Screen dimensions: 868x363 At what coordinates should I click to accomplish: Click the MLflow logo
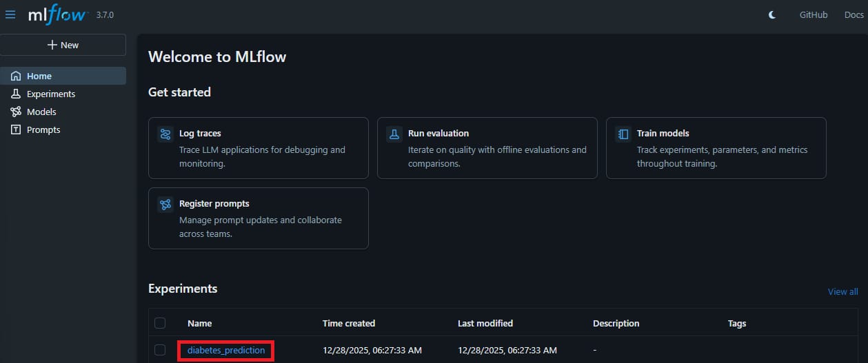point(58,14)
